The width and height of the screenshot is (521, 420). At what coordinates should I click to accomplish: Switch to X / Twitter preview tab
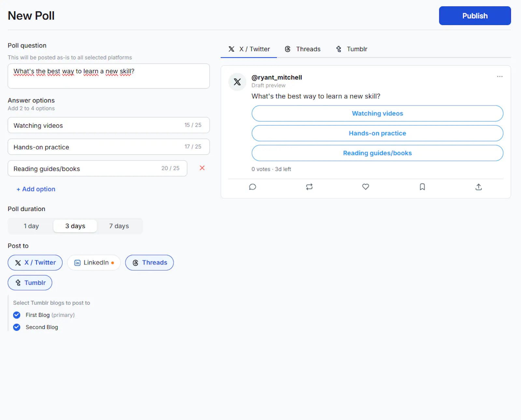pos(249,49)
